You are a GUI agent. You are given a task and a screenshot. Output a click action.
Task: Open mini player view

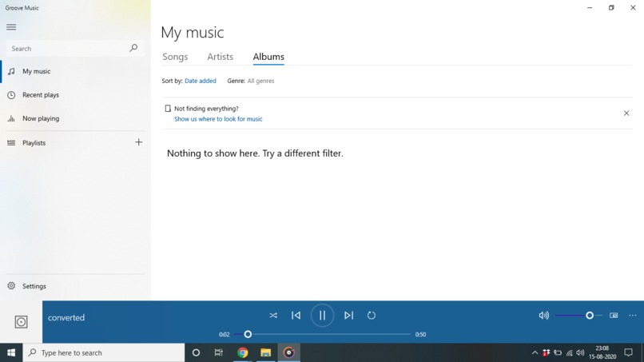[614, 316]
